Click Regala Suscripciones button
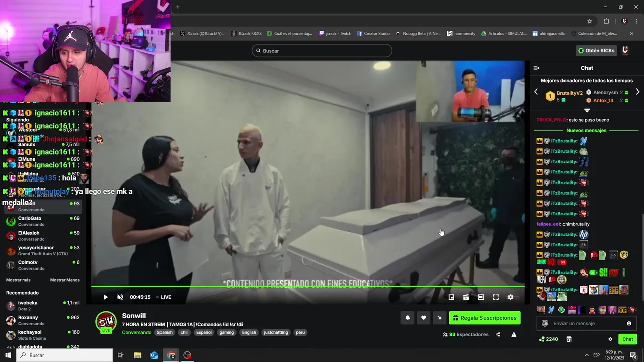The image size is (644, 362). [485, 318]
